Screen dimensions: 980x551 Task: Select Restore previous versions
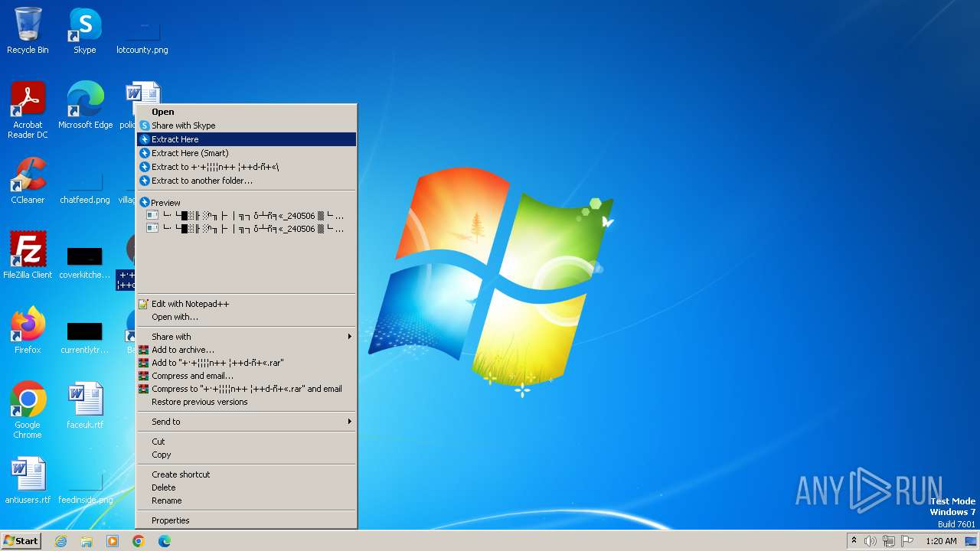tap(247, 402)
